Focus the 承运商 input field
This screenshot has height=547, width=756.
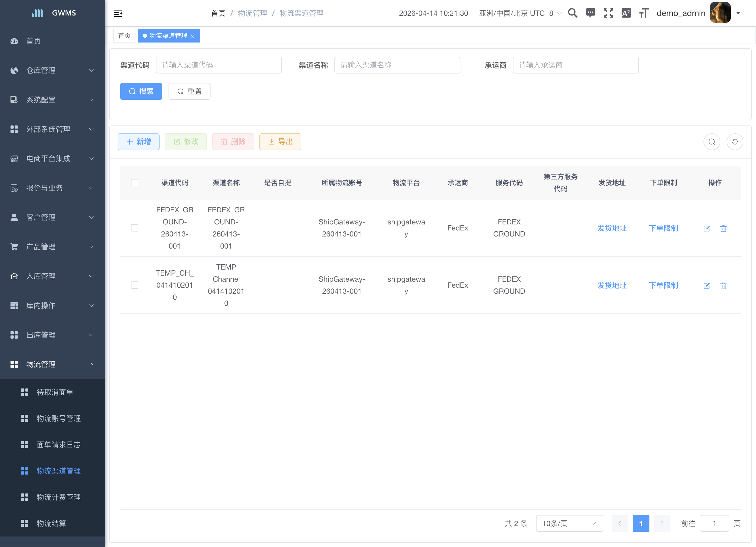pyautogui.click(x=576, y=65)
